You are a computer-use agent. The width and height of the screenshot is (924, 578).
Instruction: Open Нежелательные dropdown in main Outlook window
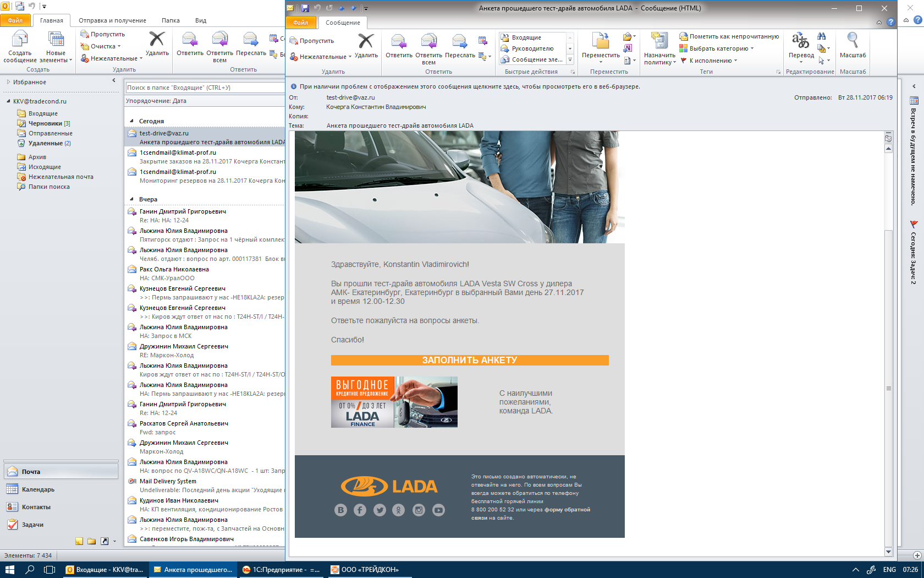[x=111, y=58]
